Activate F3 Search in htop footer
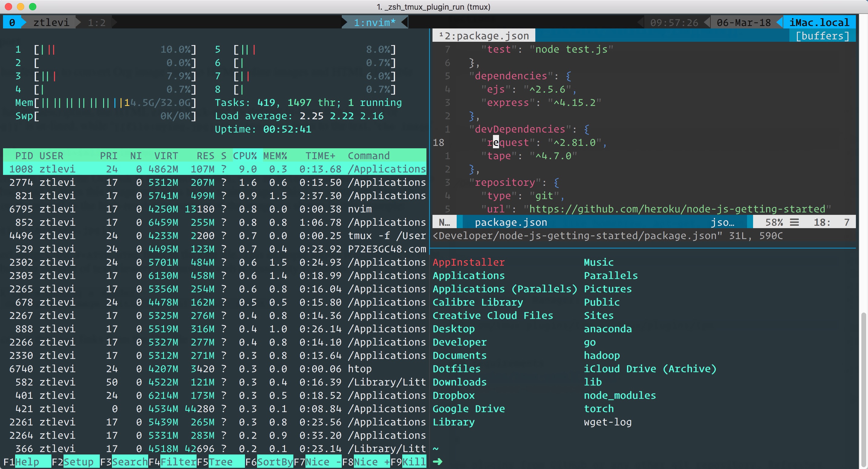 pyautogui.click(x=129, y=461)
